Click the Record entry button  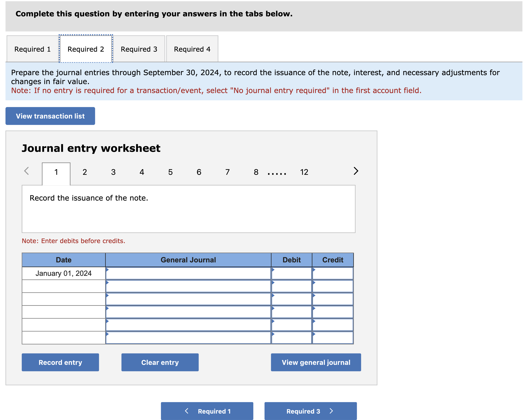coord(60,362)
